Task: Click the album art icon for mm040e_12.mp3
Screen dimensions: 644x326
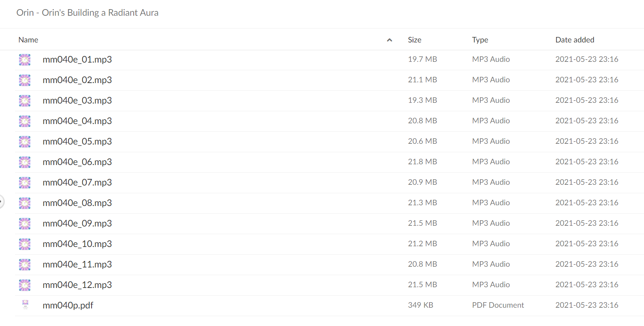Action: click(x=25, y=285)
